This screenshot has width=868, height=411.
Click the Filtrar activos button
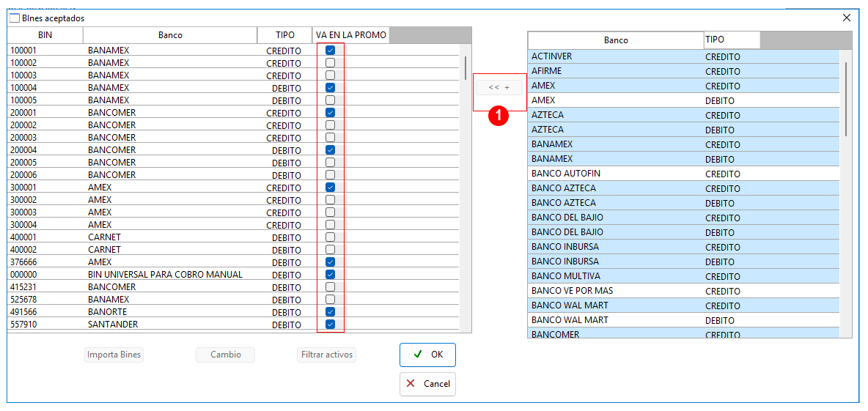327,355
